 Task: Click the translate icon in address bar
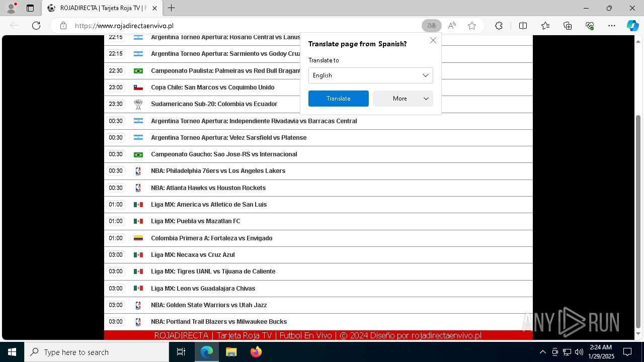[431, 26]
